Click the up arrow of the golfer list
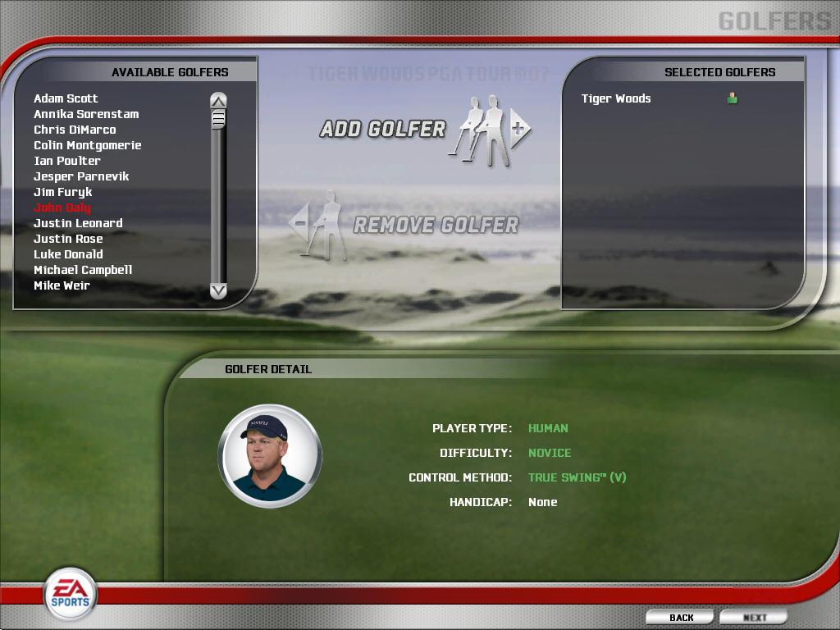Viewport: 840px width, 630px height. pos(218,100)
